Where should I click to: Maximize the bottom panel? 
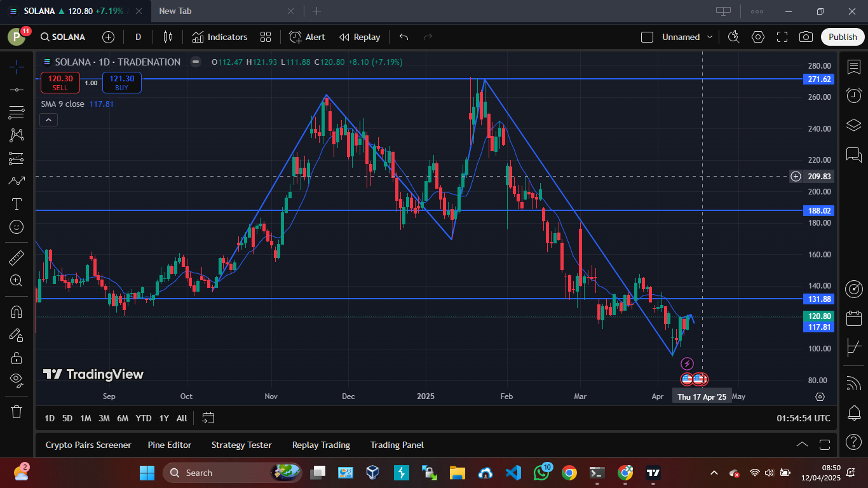pos(825,445)
